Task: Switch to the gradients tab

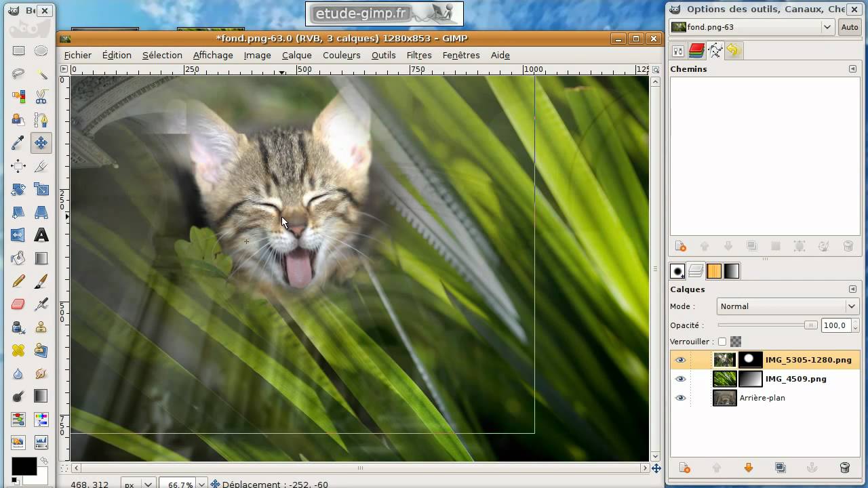Action: pyautogui.click(x=731, y=271)
